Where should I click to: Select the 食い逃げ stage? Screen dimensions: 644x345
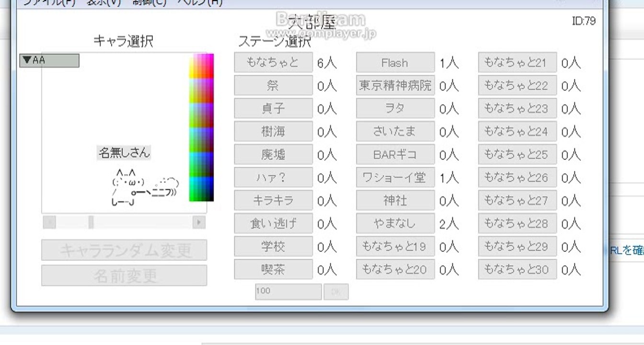(273, 223)
